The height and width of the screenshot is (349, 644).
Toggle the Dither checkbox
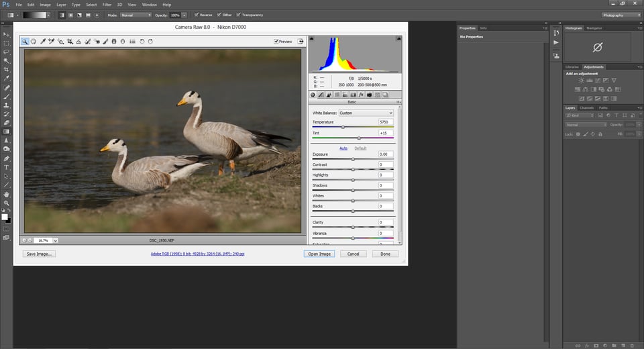[219, 15]
